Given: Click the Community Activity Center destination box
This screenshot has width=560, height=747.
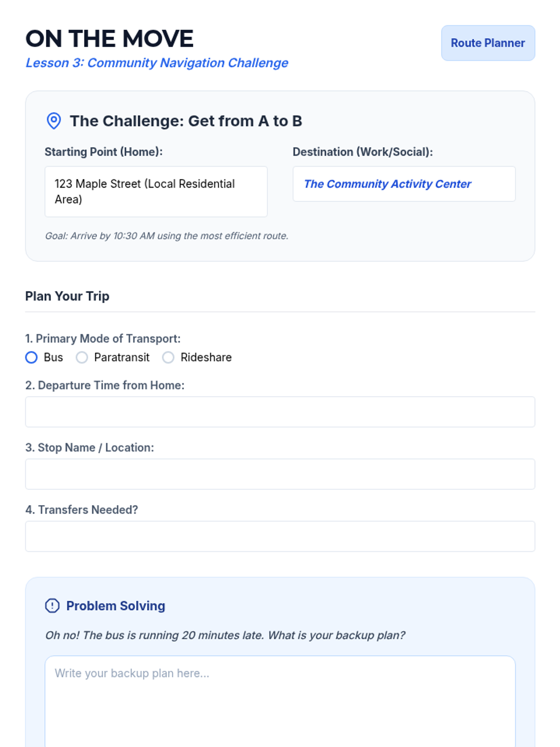Looking at the screenshot, I should pyautogui.click(x=404, y=184).
